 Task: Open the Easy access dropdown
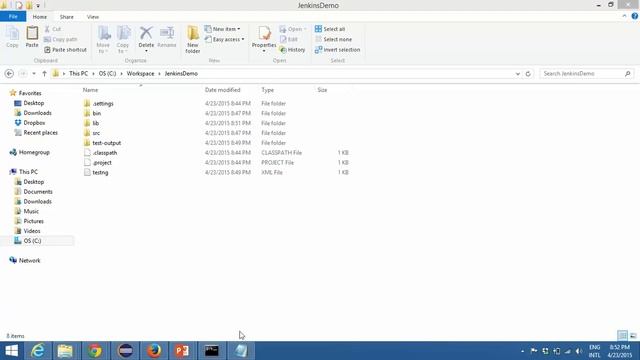tap(224, 39)
